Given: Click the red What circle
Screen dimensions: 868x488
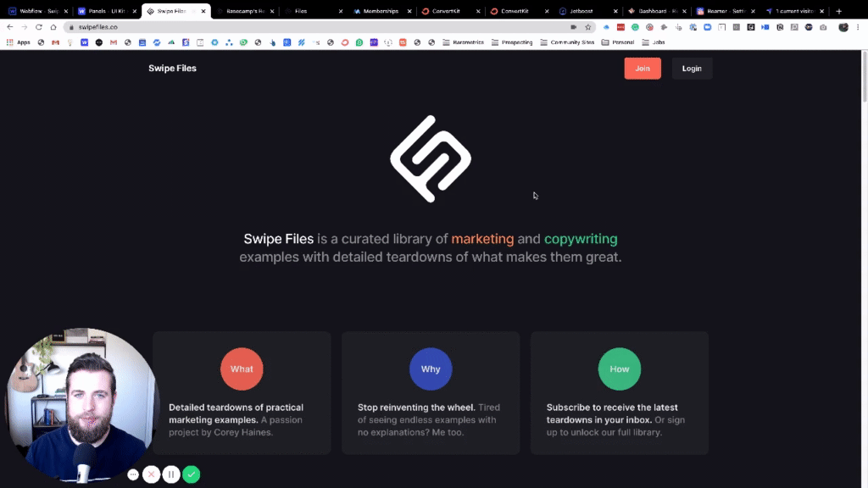Looking at the screenshot, I should coord(242,369).
